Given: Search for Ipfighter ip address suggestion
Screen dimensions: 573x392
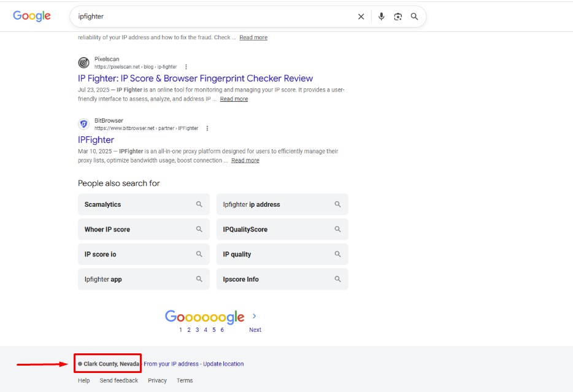Looking at the screenshot, I should pos(282,204).
